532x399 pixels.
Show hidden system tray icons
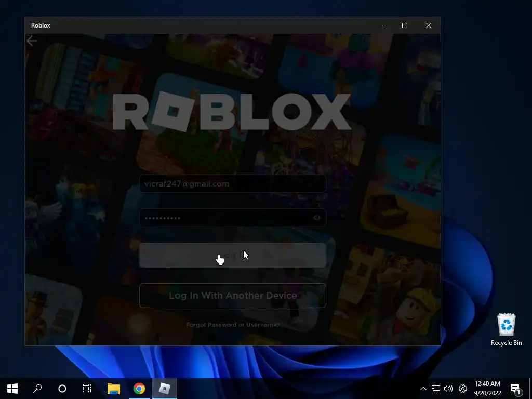tap(423, 389)
